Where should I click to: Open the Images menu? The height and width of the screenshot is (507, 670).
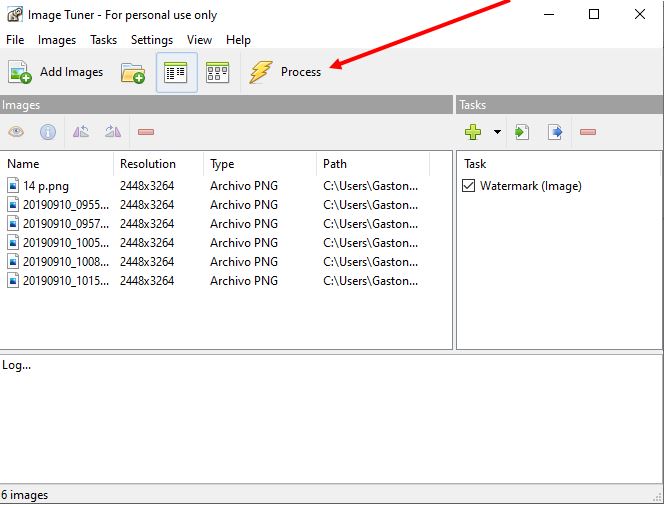[x=57, y=40]
